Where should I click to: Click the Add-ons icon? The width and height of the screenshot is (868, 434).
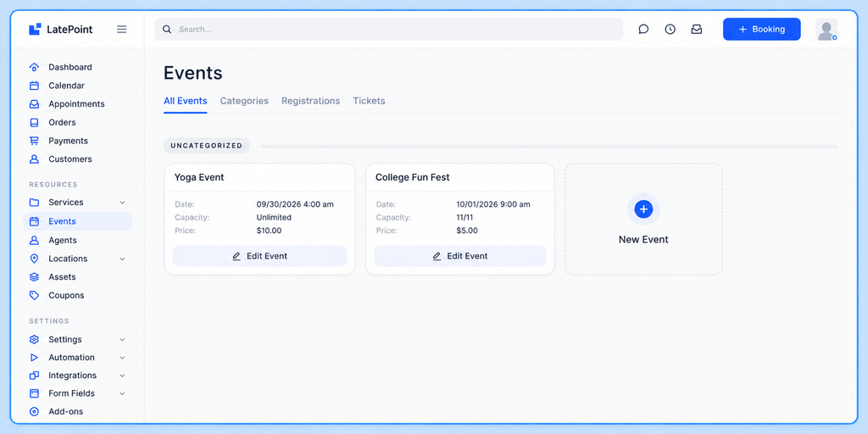(34, 411)
